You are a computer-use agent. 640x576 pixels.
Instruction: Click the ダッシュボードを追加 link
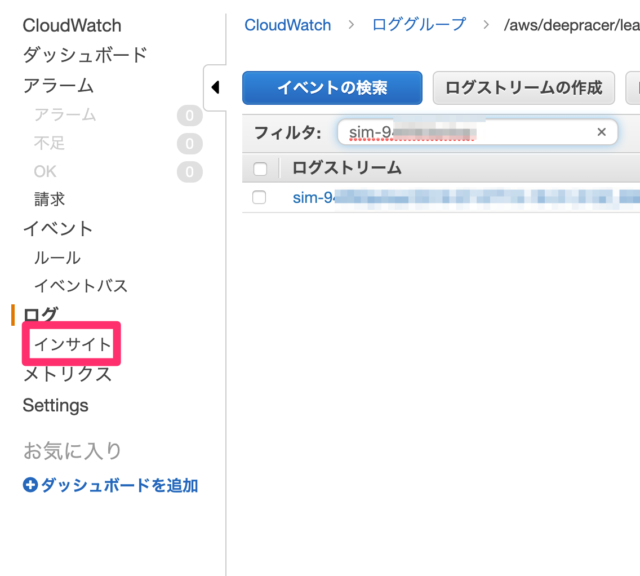point(120,485)
